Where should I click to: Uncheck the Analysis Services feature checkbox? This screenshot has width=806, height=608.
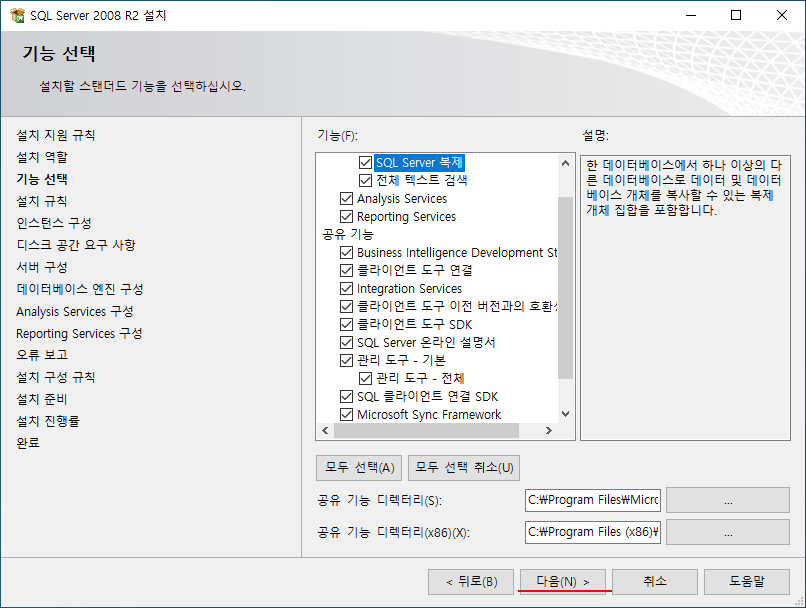[346, 198]
